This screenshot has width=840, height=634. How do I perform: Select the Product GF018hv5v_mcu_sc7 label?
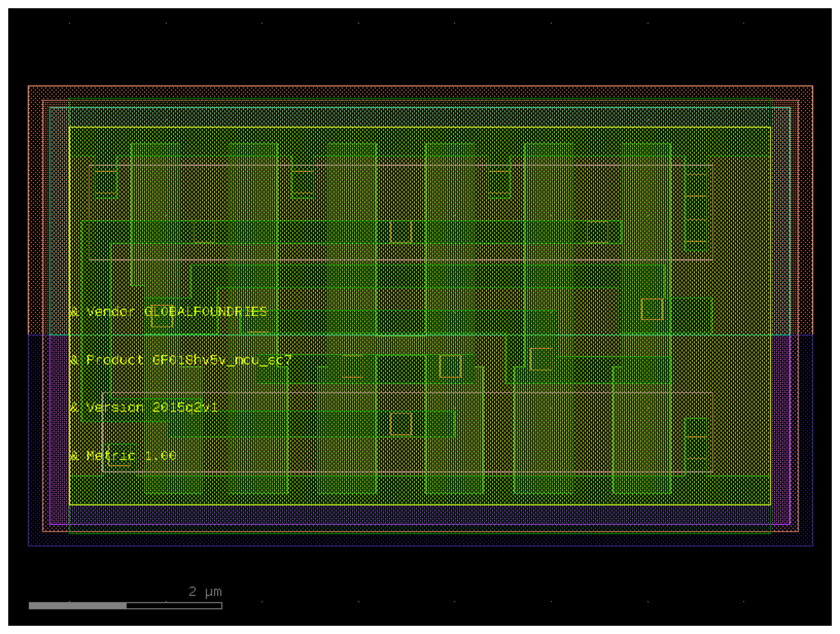point(181,360)
